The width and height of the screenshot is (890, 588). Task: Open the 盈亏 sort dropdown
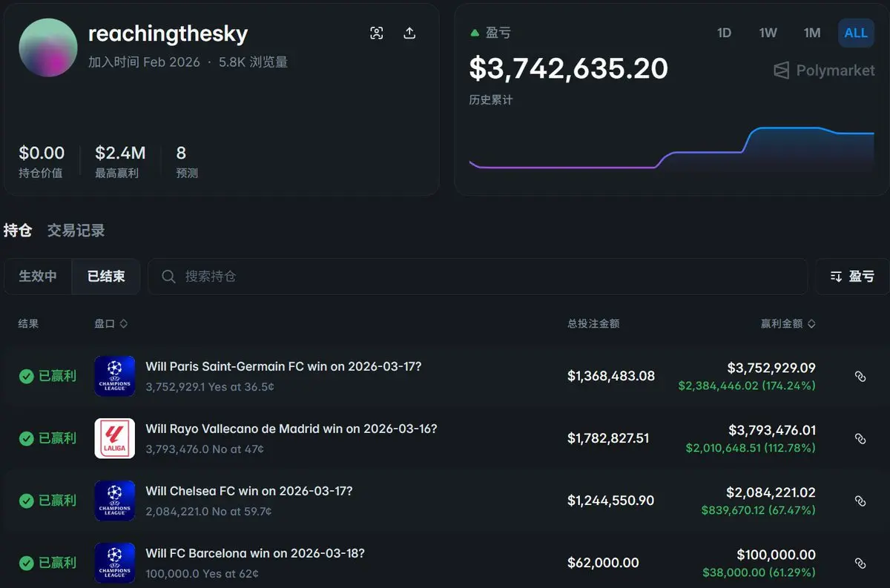[x=851, y=277]
